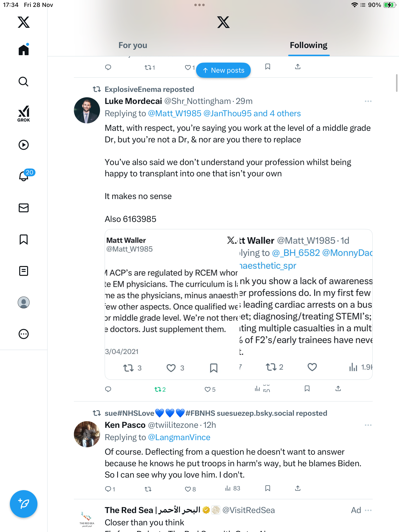
Task: Open more options on Ken Pasco's post
Action: (368, 425)
